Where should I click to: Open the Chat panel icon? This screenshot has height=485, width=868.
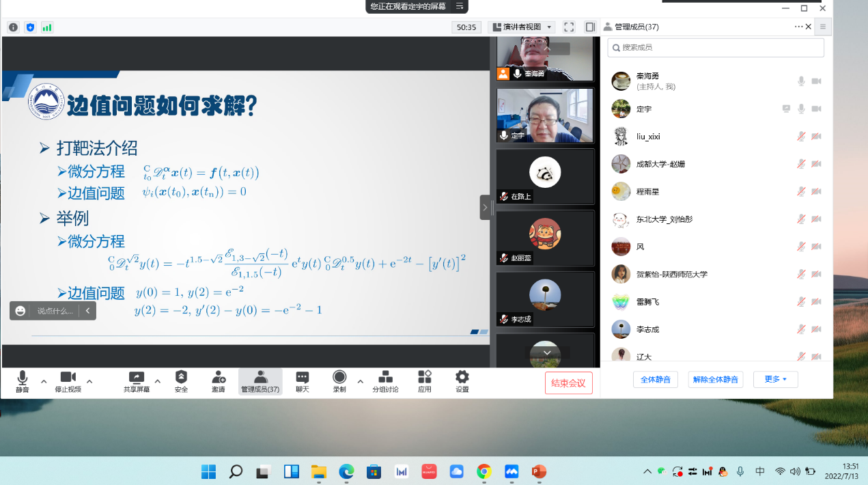(302, 378)
